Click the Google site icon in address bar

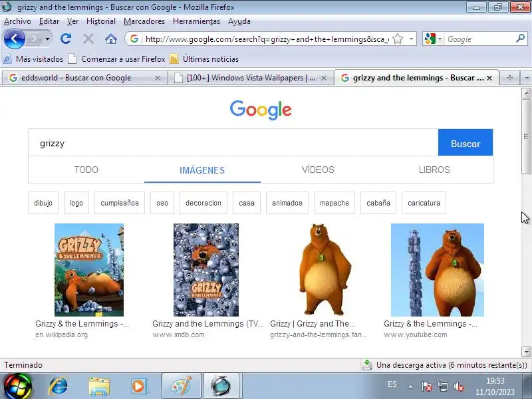[x=134, y=39]
